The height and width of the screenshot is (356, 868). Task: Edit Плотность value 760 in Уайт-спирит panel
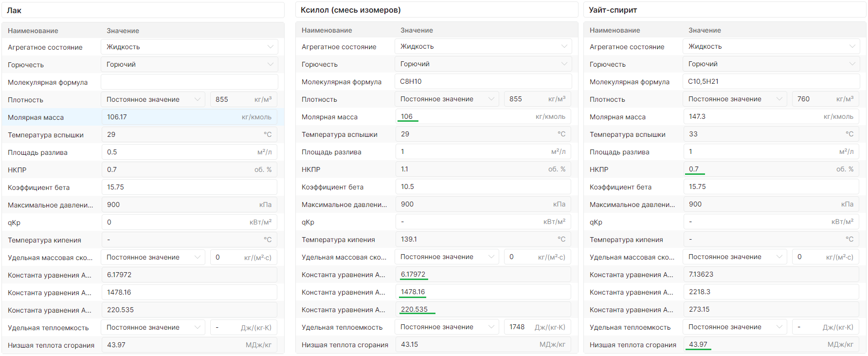[x=826, y=99]
